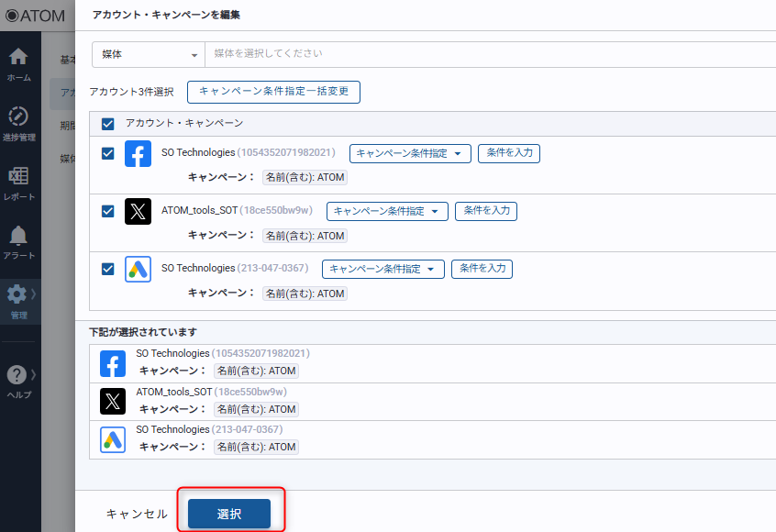
Task: Uncheck the ATOM_tools_SOT account checkbox
Action: 108,211
